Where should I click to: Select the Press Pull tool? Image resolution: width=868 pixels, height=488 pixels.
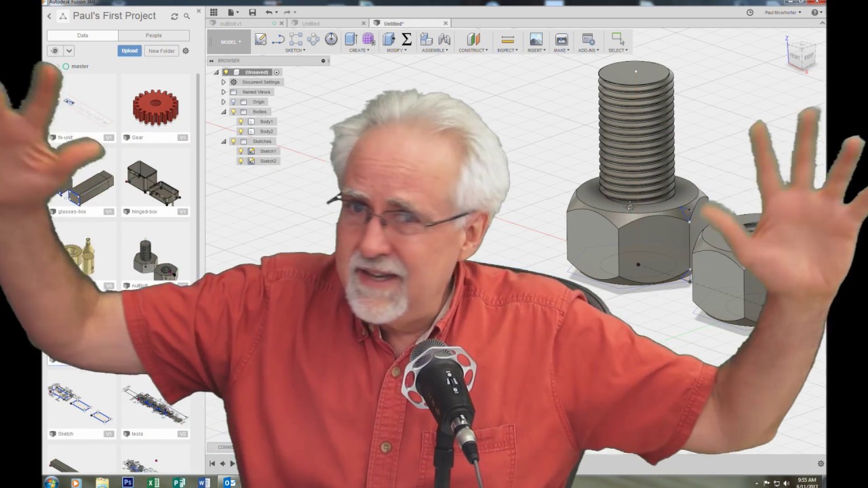tap(389, 39)
